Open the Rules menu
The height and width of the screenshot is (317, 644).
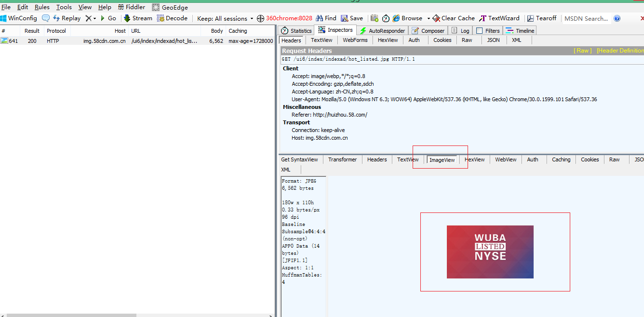point(42,7)
